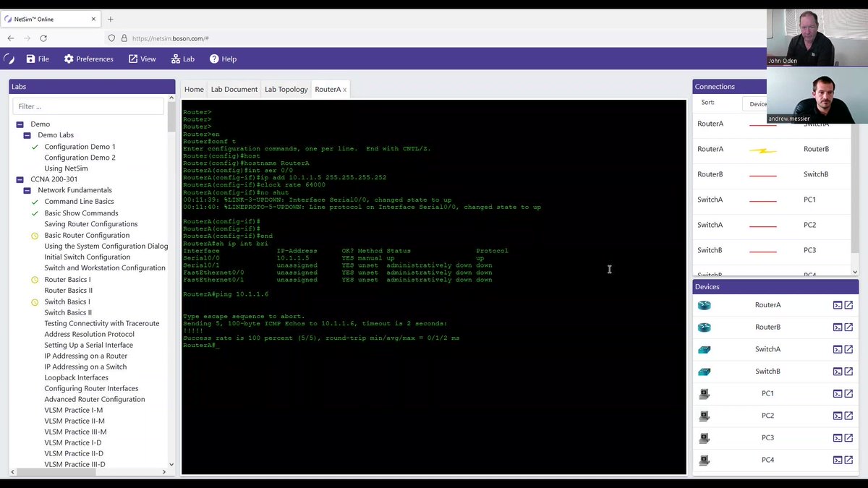Open Setting Up a Serial Interface lab

(88, 345)
